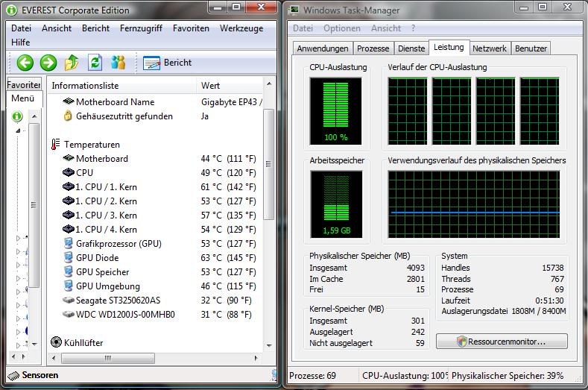Click 'Auslagerungsdatei 1808M / 8400M' text
The width and height of the screenshot is (588, 390).
tap(504, 311)
